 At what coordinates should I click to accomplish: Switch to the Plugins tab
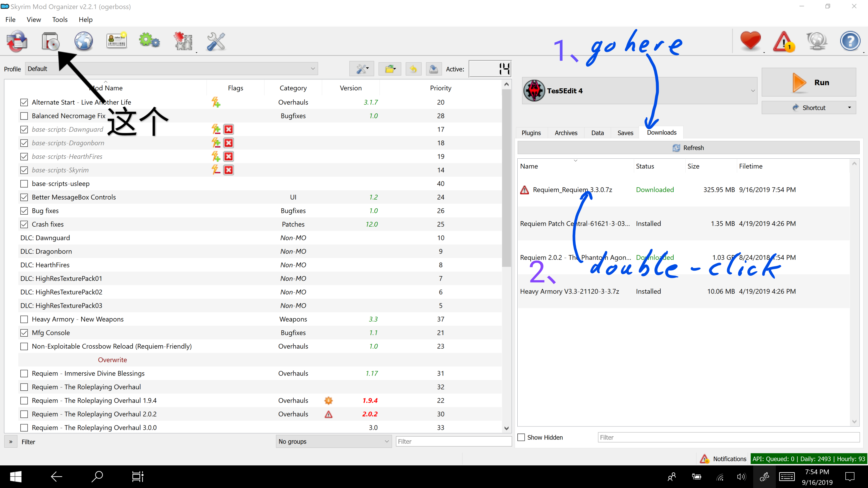click(531, 133)
